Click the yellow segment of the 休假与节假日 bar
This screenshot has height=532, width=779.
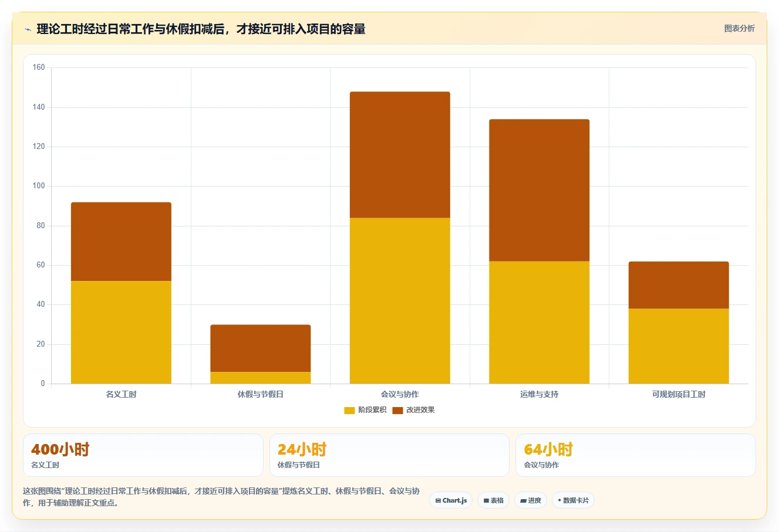260,378
